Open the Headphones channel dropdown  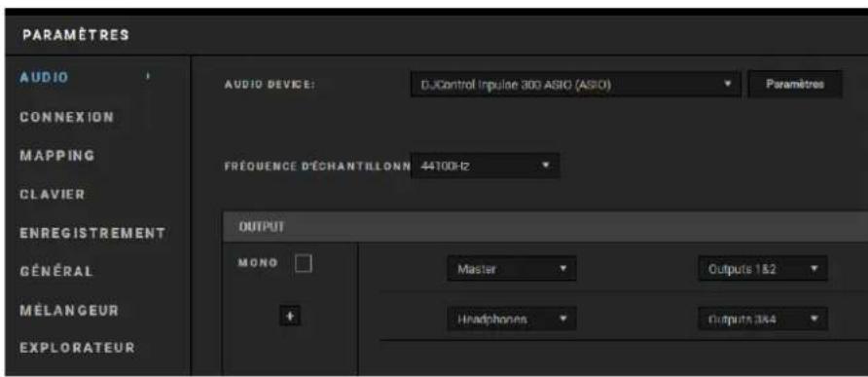(512, 320)
